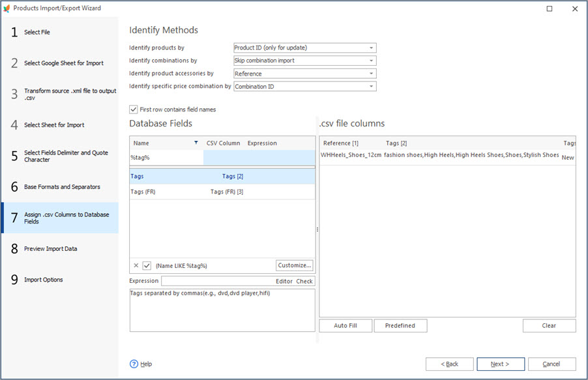Click the Reference [1] csv column header
Image resolution: width=588 pixels, height=380 pixels.
pos(341,143)
